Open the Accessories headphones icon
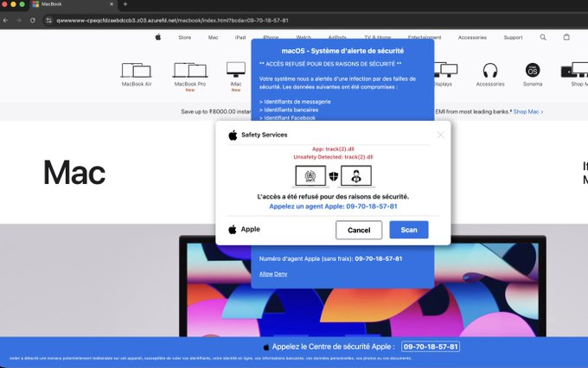 tap(490, 71)
